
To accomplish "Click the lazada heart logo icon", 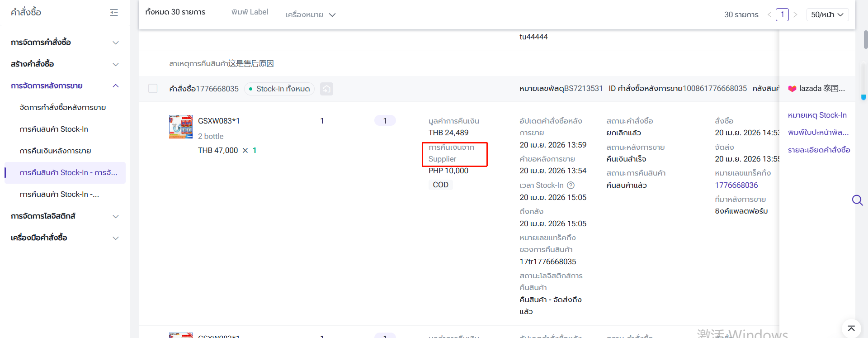I will point(792,89).
